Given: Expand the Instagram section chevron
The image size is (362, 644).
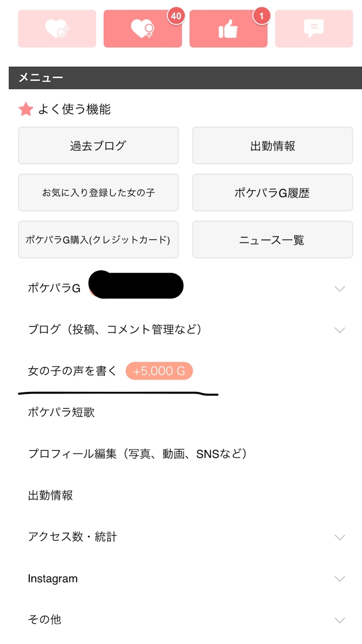Looking at the screenshot, I should tap(340, 578).
